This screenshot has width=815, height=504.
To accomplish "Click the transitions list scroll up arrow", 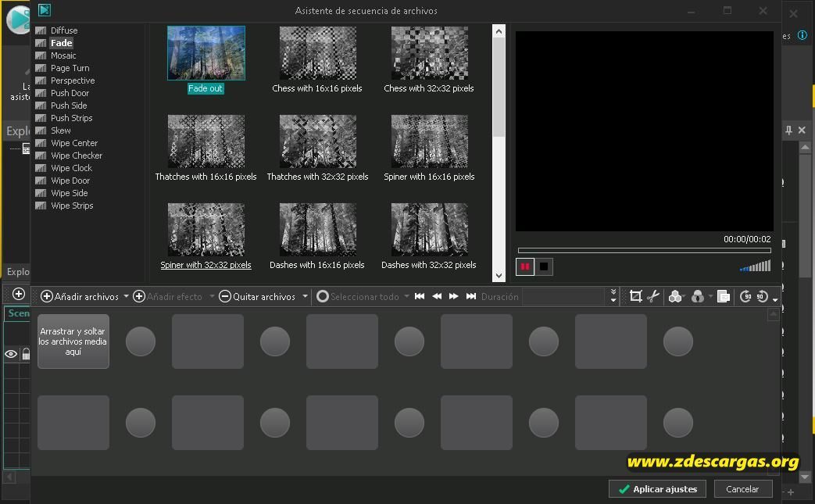I will click(x=499, y=31).
